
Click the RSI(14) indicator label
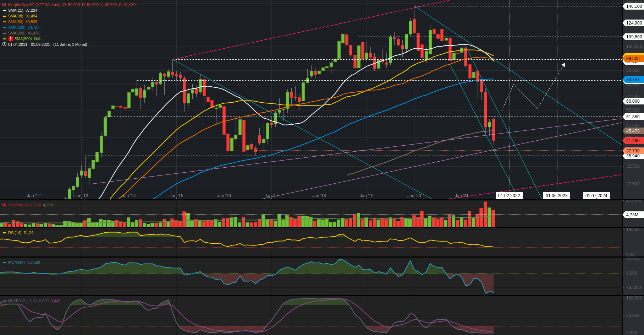[15, 233]
